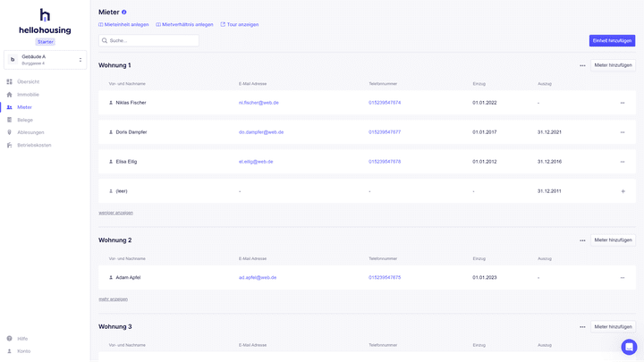Image resolution: width=644 pixels, height=362 pixels.
Task: Collapse Wohnung 1 with weniger anzeigen
Action: (x=115, y=213)
